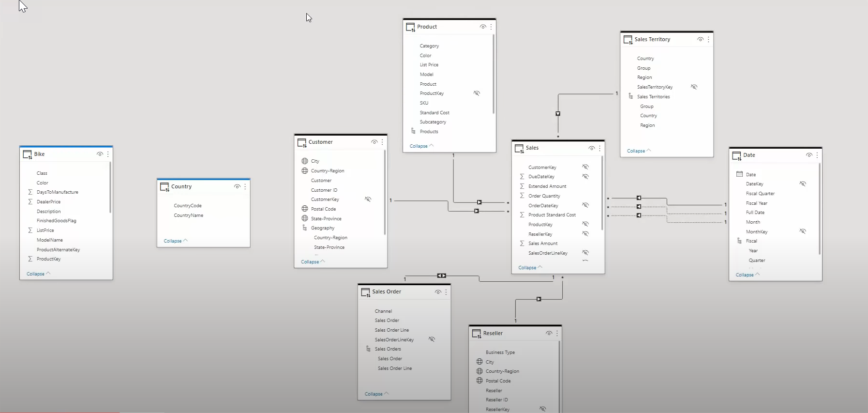Image resolution: width=868 pixels, height=413 pixels.
Task: Click the Sales to Reseller relationship arrow
Action: click(x=539, y=299)
